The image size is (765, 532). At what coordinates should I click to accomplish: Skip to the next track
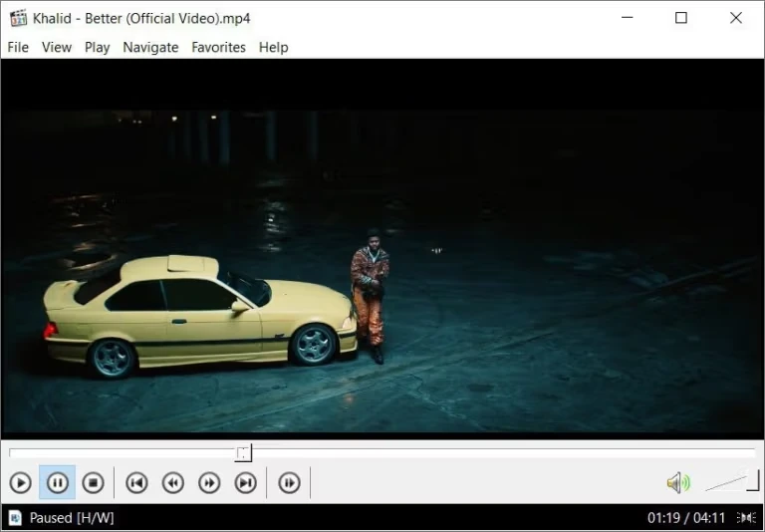click(x=245, y=483)
